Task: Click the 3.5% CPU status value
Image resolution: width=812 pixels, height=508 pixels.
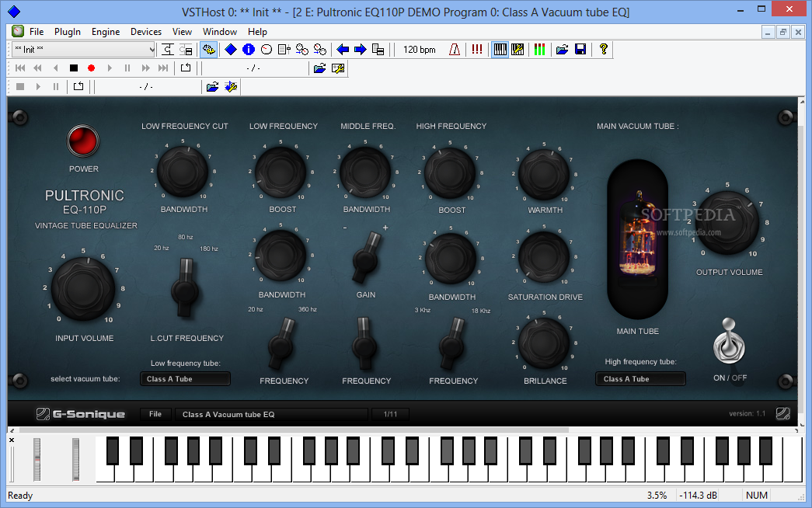Action: [657, 496]
